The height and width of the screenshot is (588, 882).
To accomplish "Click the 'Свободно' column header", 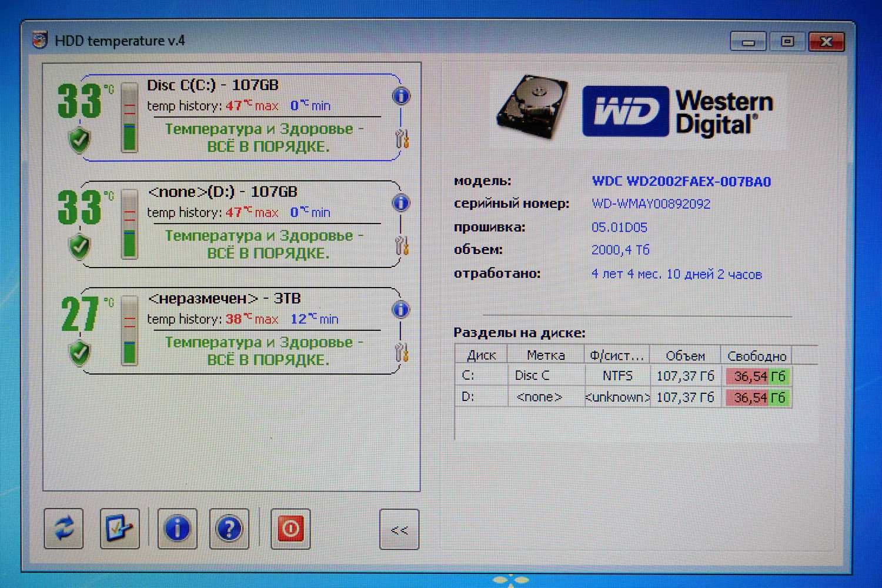I will tap(757, 356).
